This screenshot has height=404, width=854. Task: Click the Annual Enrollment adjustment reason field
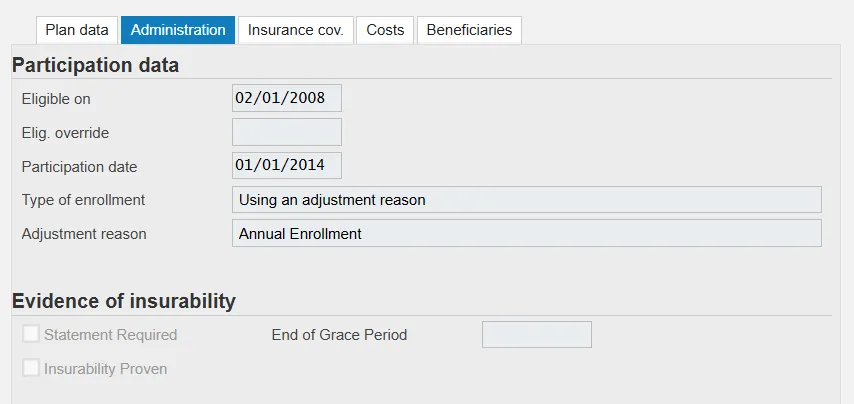point(526,234)
